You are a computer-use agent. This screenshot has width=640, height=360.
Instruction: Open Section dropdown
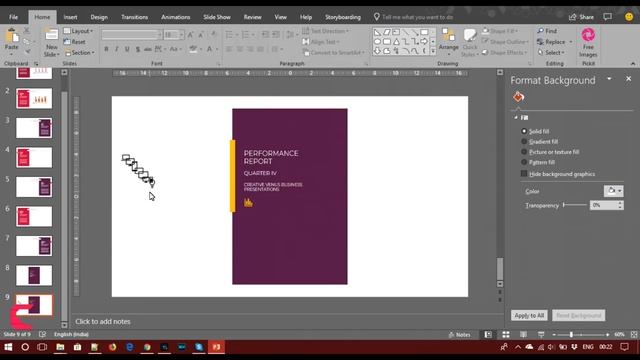point(79,53)
